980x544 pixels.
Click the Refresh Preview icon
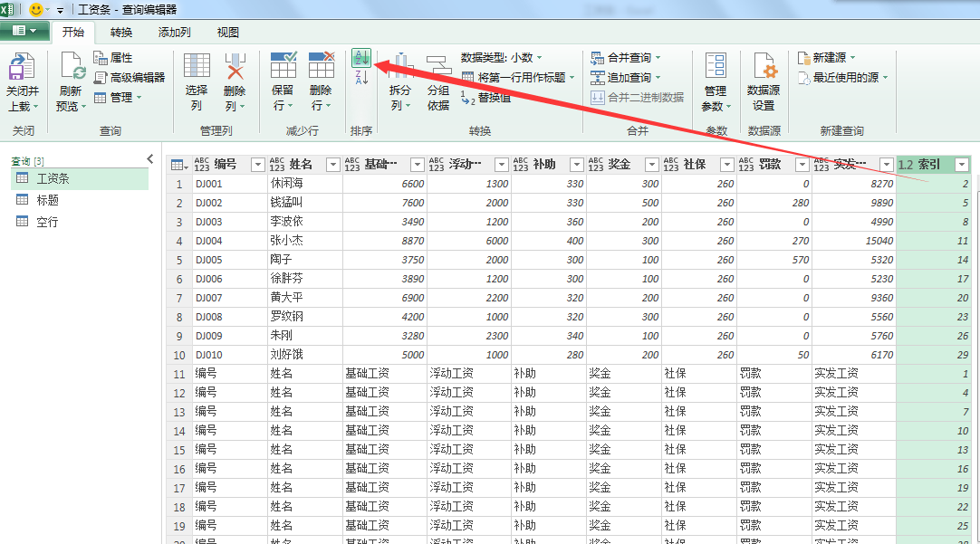click(x=72, y=66)
